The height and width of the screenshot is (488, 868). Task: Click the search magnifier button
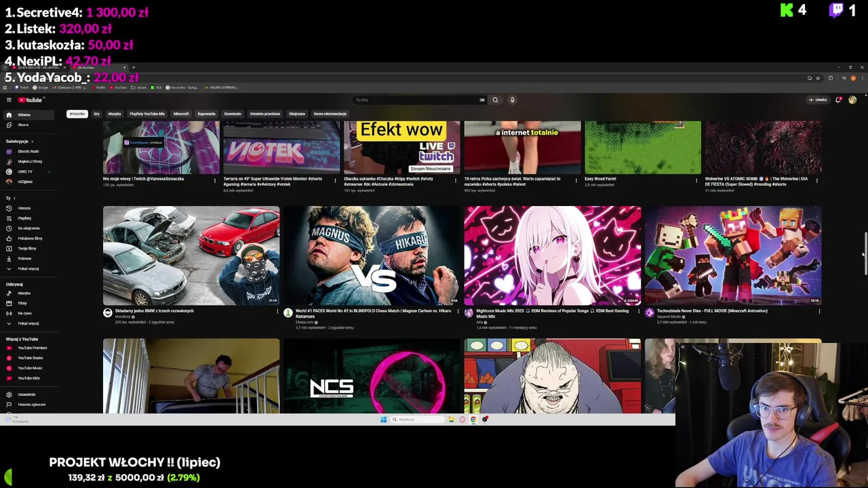(x=495, y=100)
